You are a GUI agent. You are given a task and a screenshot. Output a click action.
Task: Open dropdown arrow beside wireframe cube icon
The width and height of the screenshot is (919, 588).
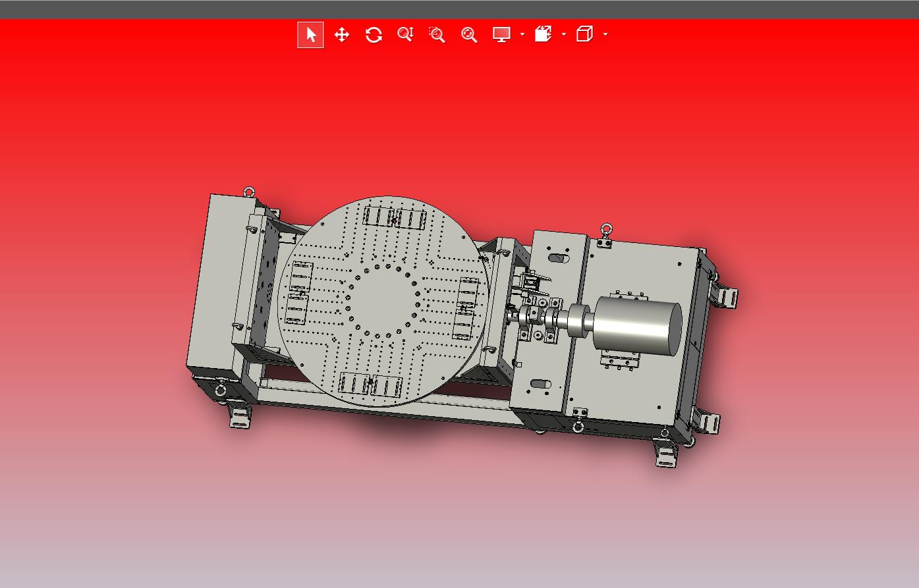[x=605, y=34]
